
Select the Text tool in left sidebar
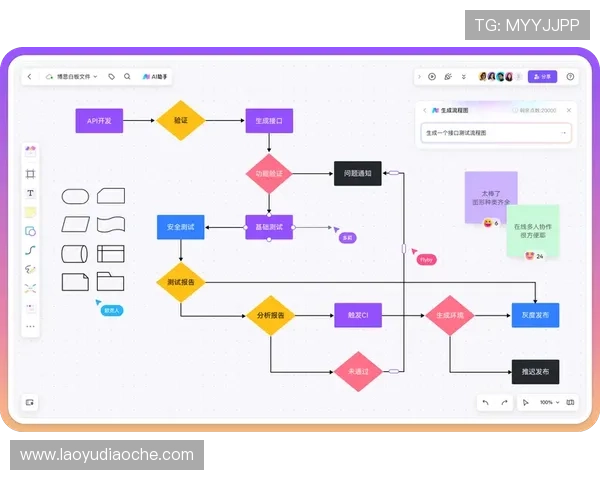[30, 192]
